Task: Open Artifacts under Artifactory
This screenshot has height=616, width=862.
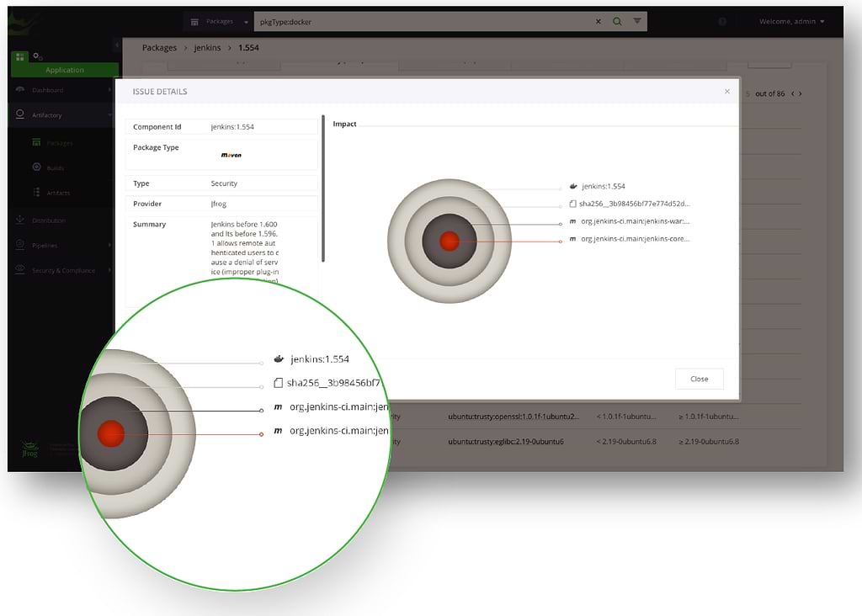Action: coord(58,193)
